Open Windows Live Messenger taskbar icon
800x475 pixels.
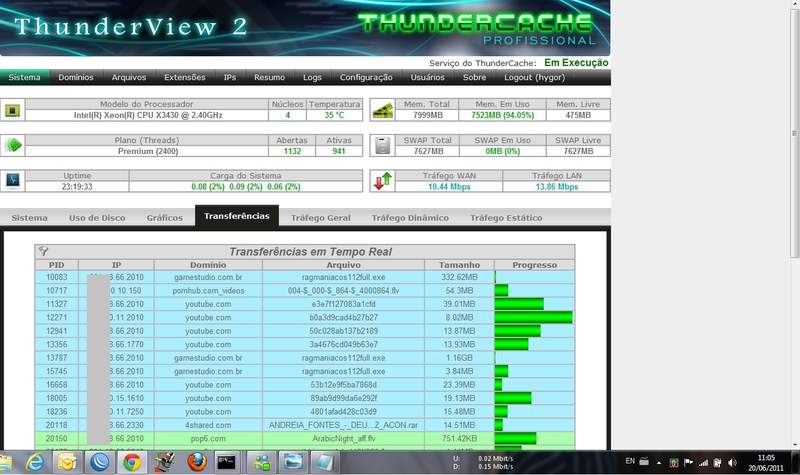pos(262,463)
